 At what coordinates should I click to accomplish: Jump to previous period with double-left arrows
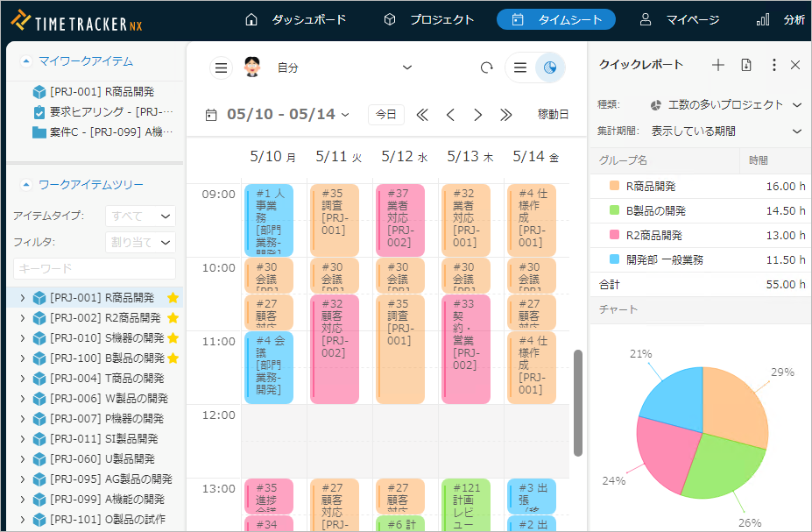click(421, 115)
